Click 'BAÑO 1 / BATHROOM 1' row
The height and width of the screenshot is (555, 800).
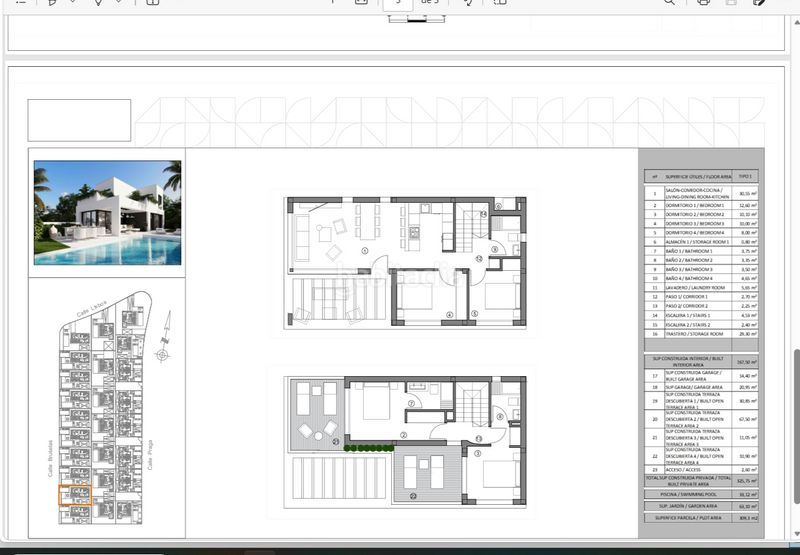[701, 251]
